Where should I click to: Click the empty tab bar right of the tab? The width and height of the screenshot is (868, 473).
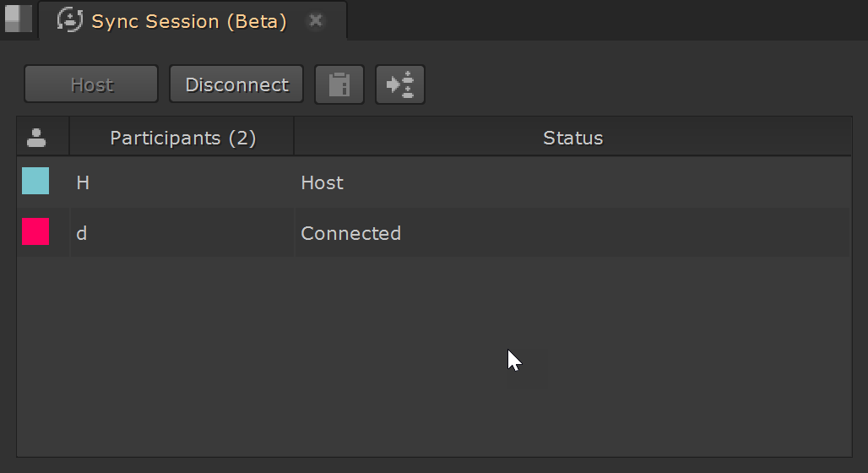tap(591, 20)
